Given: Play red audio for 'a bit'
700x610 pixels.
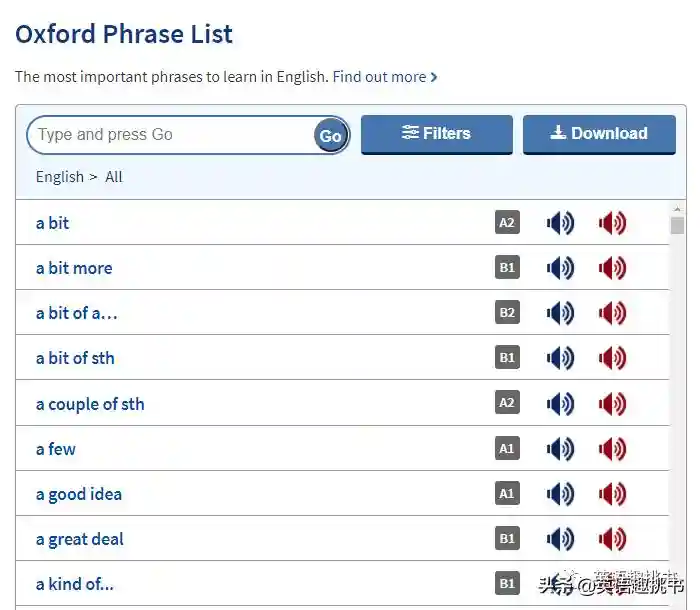Looking at the screenshot, I should (x=612, y=223).
